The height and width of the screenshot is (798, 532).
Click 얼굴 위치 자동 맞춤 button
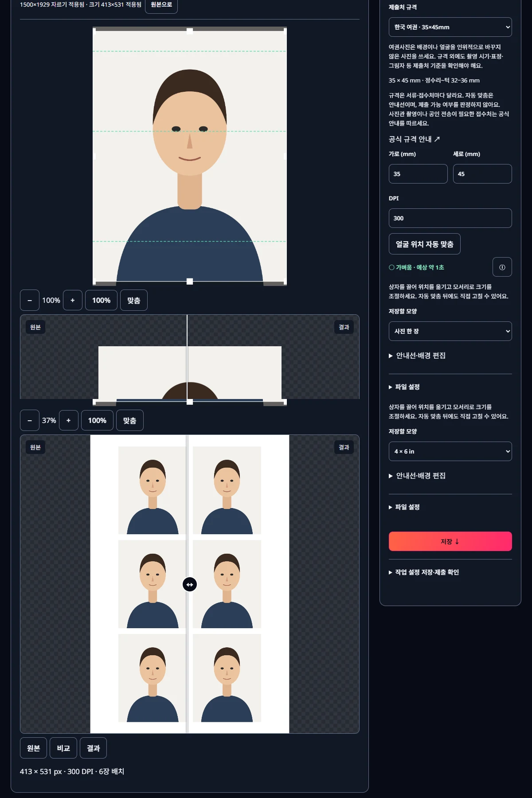[x=424, y=244]
